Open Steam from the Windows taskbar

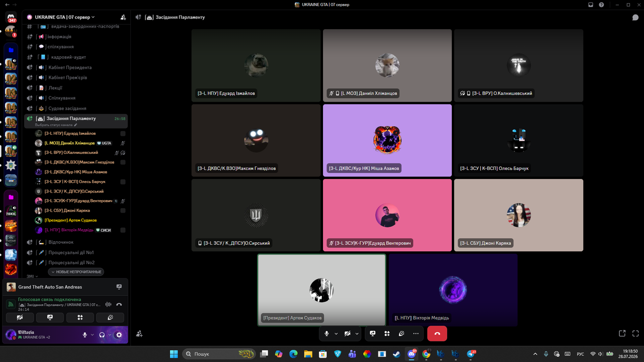pyautogui.click(x=397, y=354)
